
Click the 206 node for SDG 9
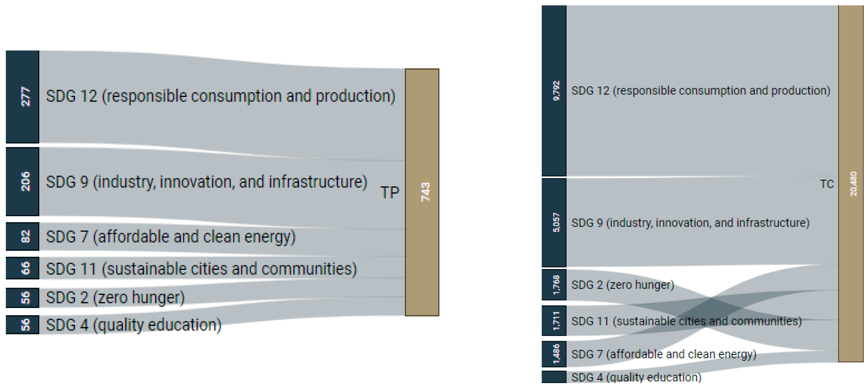(x=22, y=181)
